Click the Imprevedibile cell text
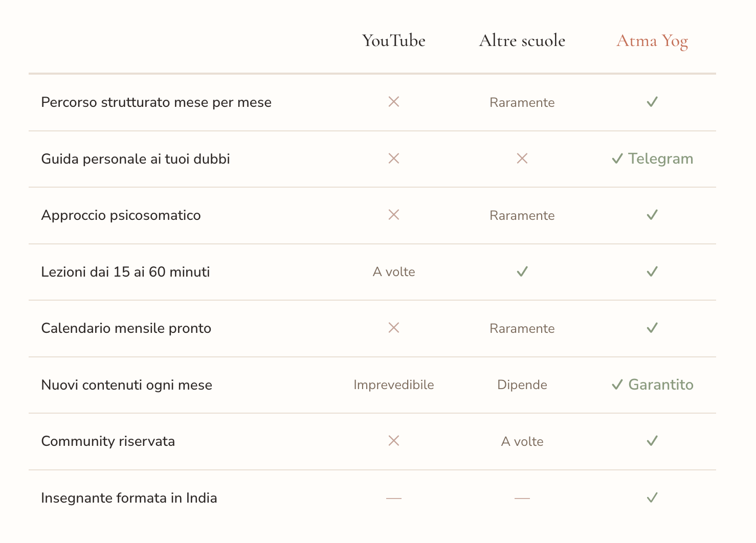Viewport: 756px width, 543px height. point(393,384)
